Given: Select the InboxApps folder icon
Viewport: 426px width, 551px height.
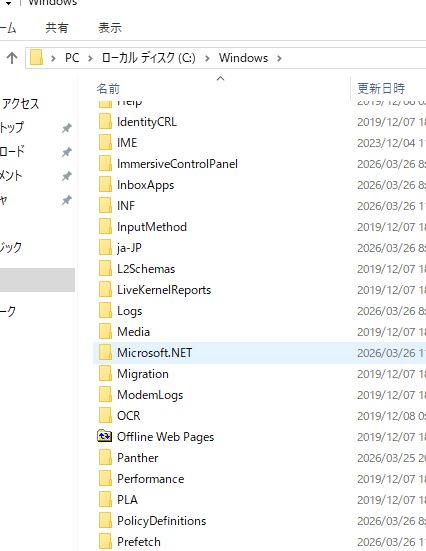Looking at the screenshot, I should click(105, 185).
